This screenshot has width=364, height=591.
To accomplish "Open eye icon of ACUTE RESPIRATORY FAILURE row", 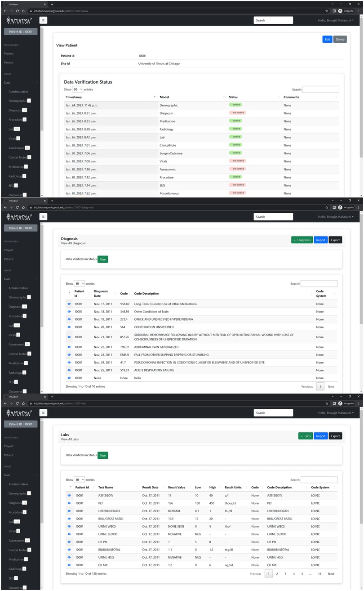I will coord(69,370).
